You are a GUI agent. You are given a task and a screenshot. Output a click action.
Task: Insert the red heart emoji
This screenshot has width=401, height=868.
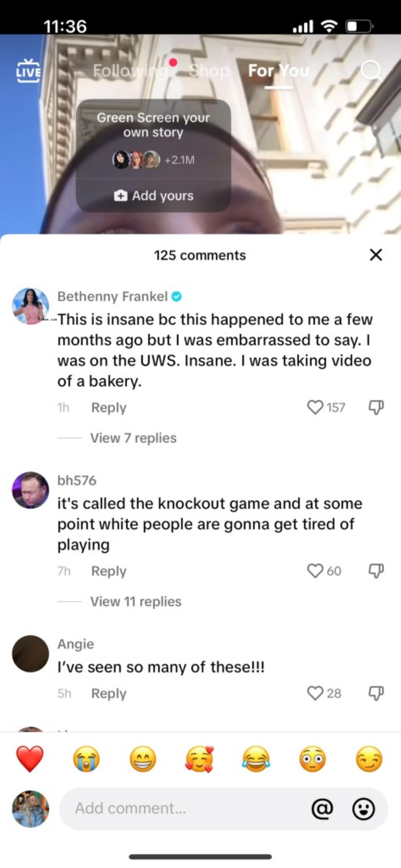30,759
